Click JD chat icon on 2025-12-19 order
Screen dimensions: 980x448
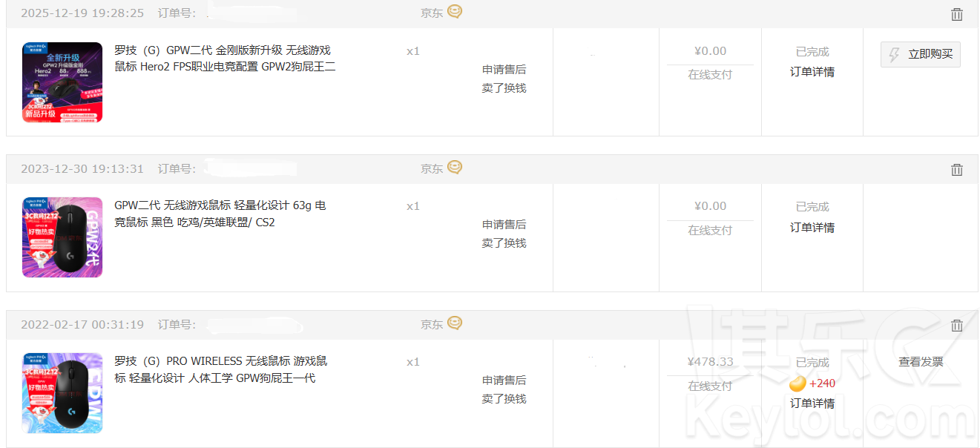(455, 12)
